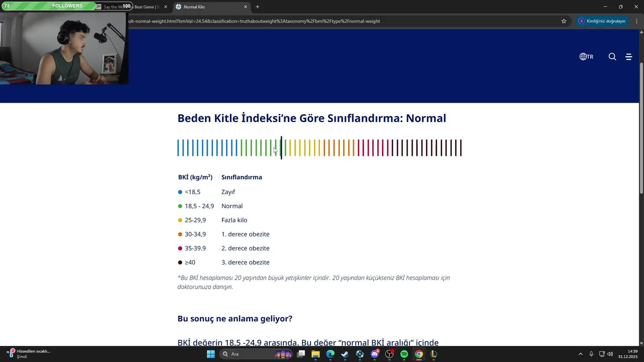This screenshot has width=644, height=362.
Task: Open a new browser tab with the plus button
Action: (x=258, y=7)
